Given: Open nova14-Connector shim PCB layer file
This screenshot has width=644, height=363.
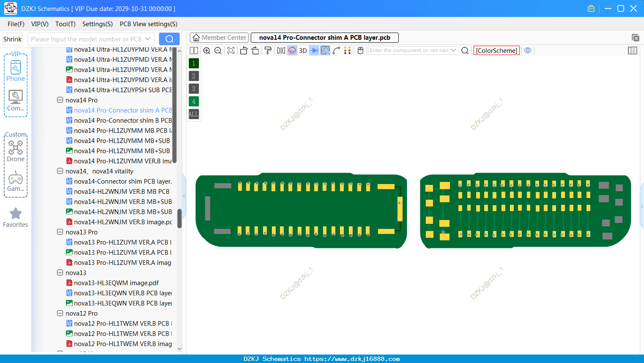Looking at the screenshot, I should pyautogui.click(x=119, y=181).
